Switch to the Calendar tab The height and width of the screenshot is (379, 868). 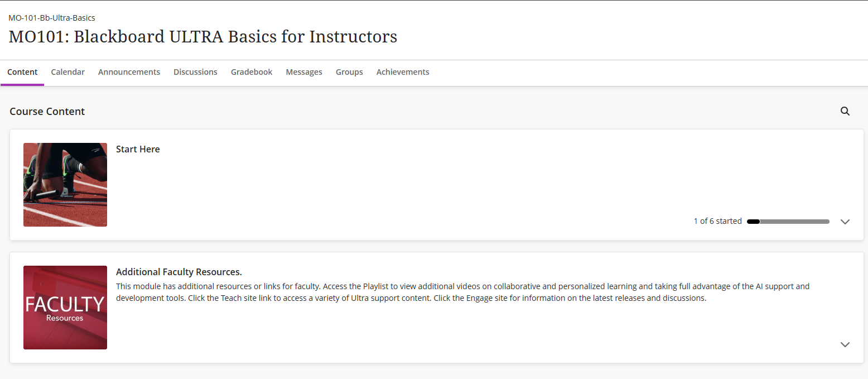click(68, 72)
